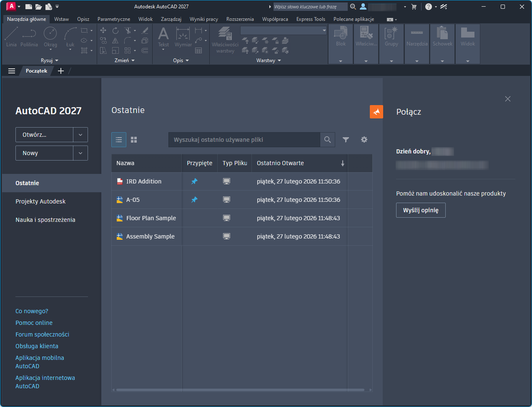Click the search magnifier beside keyword field
Viewport: 532px width, 407px height.
(353, 7)
